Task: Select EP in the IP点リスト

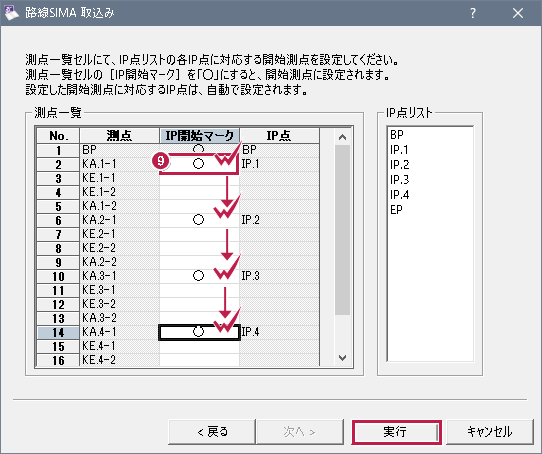Action: (x=396, y=210)
